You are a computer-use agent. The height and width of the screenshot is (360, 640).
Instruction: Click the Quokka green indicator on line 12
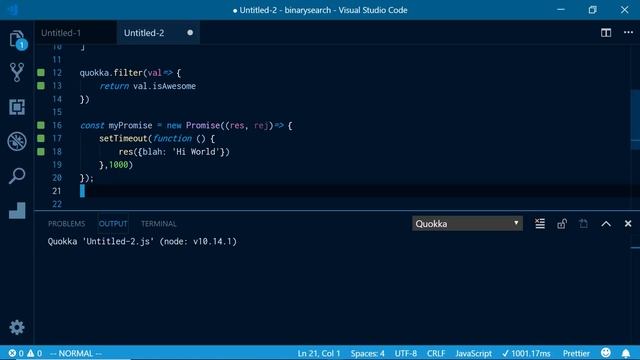(x=41, y=73)
